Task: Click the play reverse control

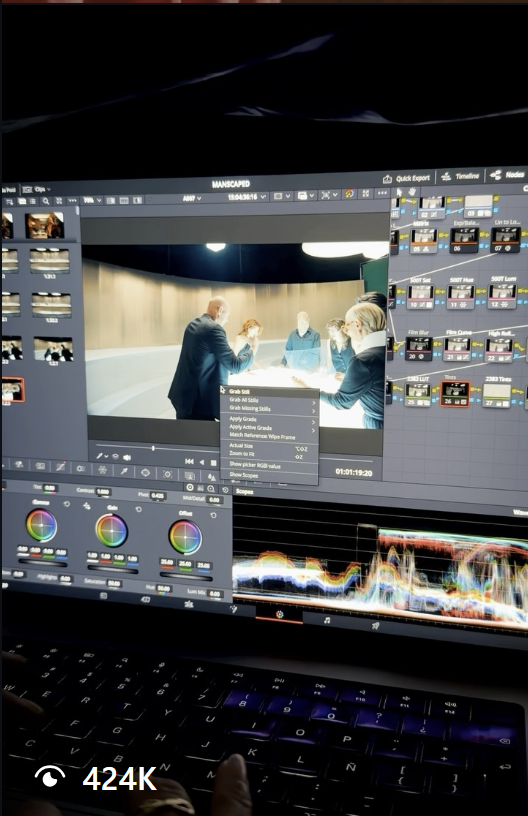Action: (x=202, y=462)
